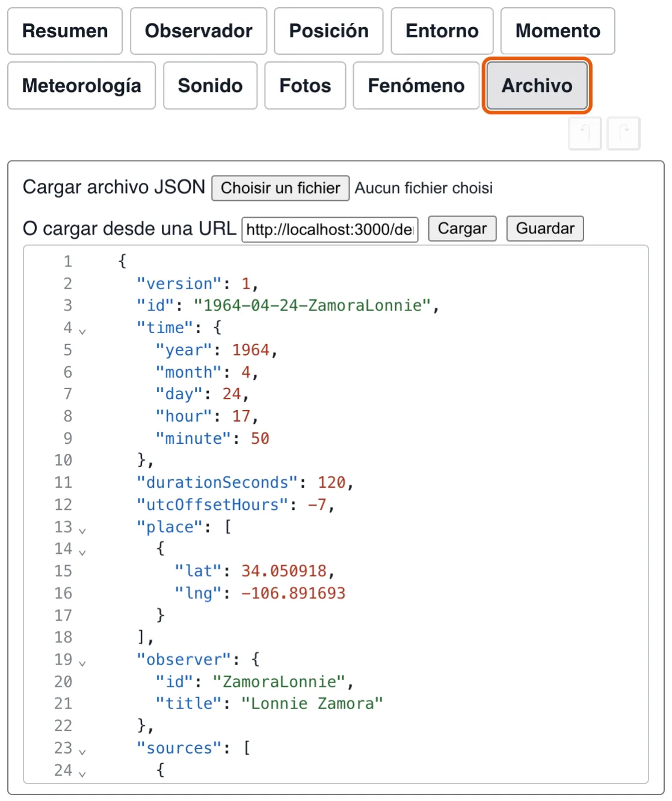The width and height of the screenshot is (672, 801).
Task: Click the highlighted Archivo tab
Action: (x=537, y=85)
